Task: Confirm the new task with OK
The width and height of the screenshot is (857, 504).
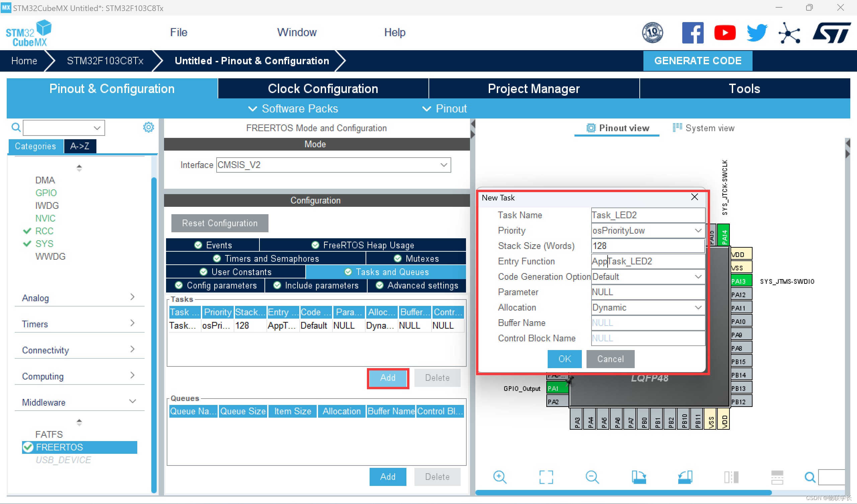Action: [x=564, y=359]
